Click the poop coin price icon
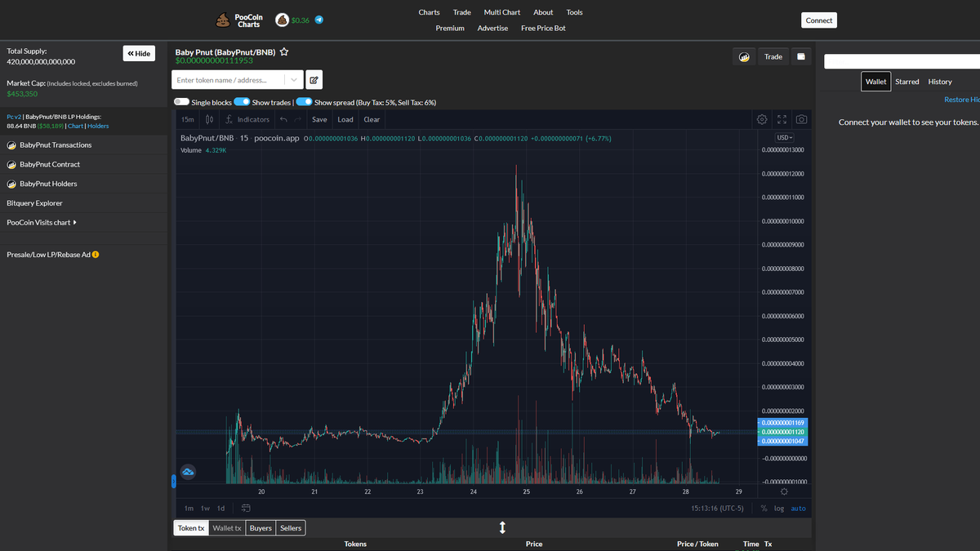 [x=282, y=20]
